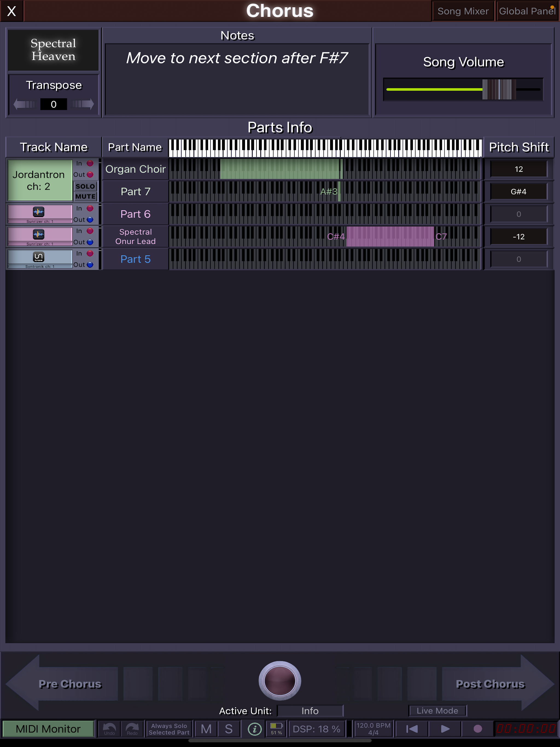Click the Undo icon in bottom bar
This screenshot has width=560, height=747.
coord(109,728)
